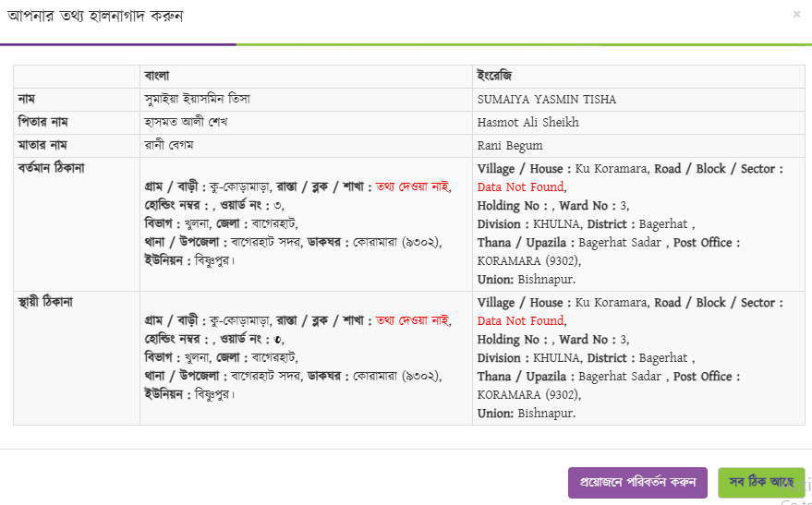Viewport: 812px width, 505px height.
Task: Click red Data Not Found in permanent address
Action: [520, 320]
